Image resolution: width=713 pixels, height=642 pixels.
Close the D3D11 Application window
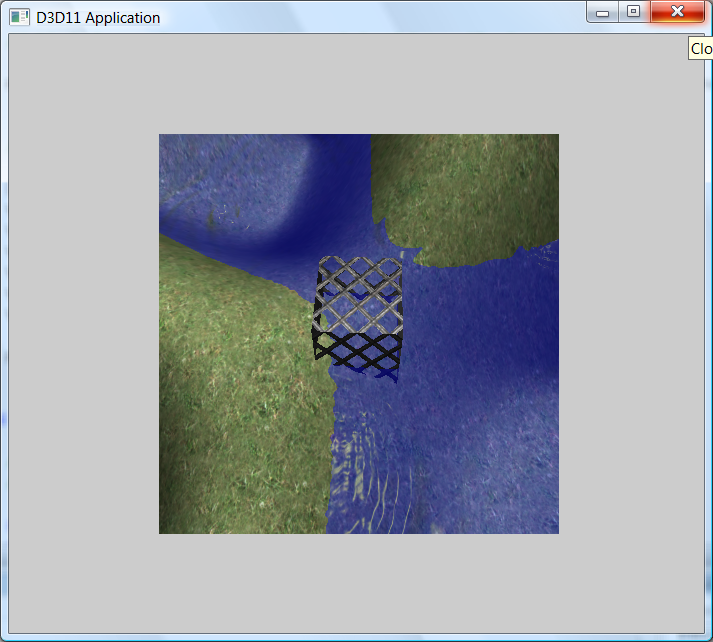tap(677, 12)
